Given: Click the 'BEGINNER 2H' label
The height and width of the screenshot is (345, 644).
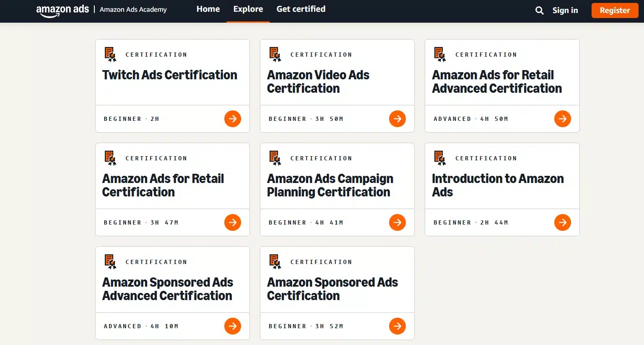Looking at the screenshot, I should coord(132,119).
